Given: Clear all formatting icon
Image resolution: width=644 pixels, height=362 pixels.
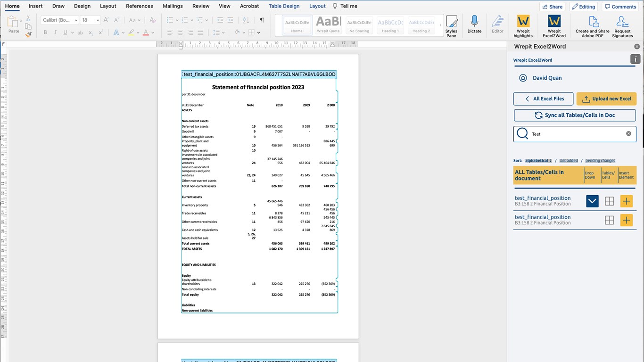Looking at the screenshot, I should point(152,20).
